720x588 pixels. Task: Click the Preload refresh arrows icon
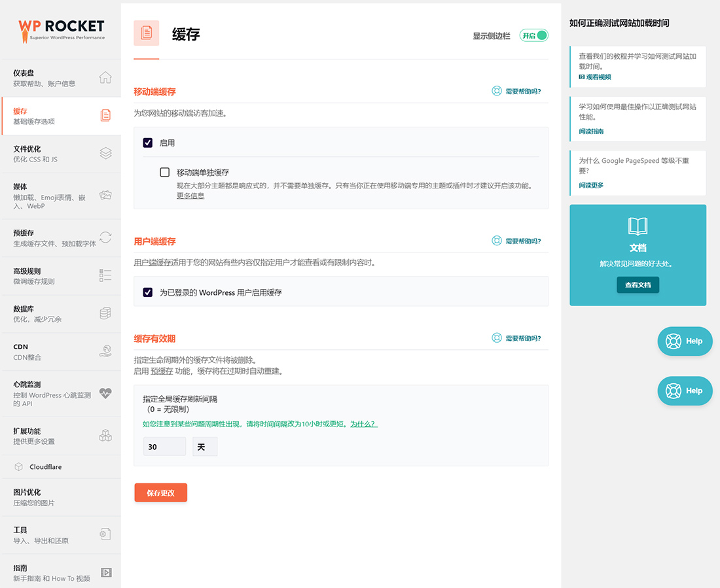tap(105, 237)
